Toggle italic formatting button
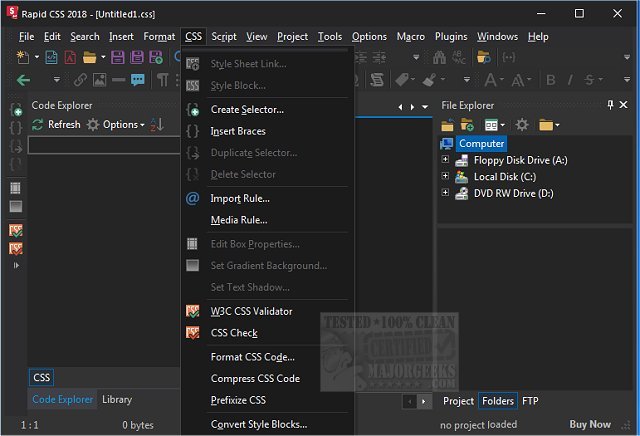The height and width of the screenshot is (436, 640). pos(570,80)
